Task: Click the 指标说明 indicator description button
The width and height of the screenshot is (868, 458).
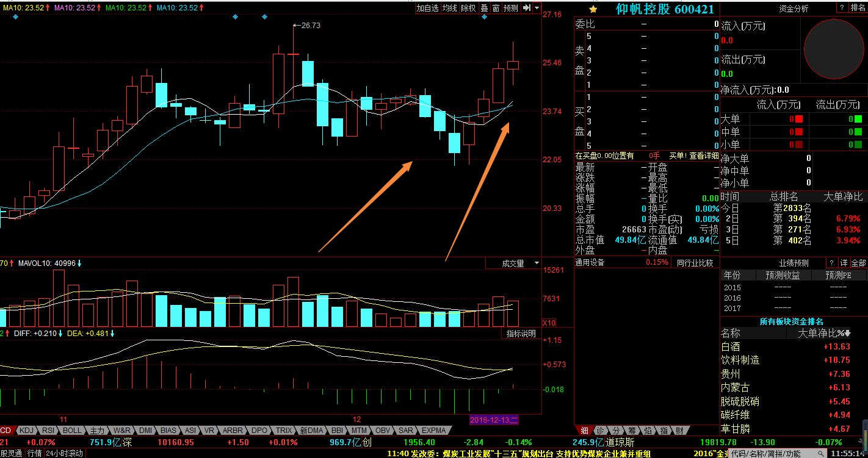Action: pos(521,334)
